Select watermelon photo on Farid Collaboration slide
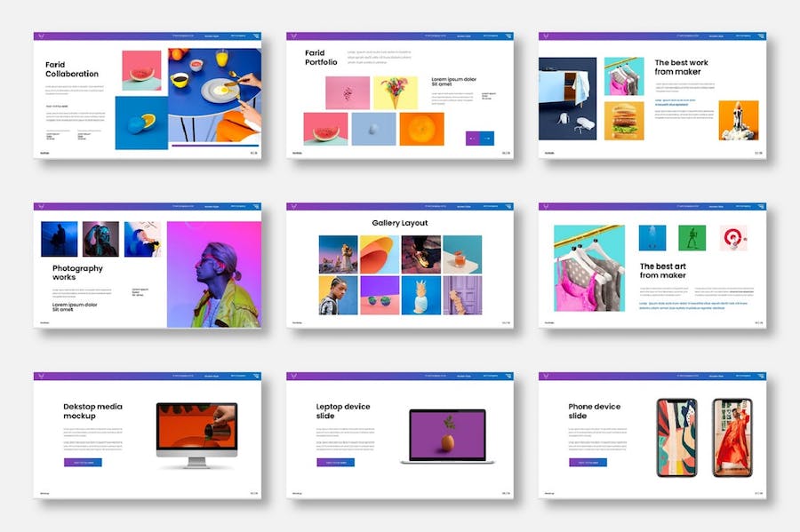Viewport: 800px width, 532px height. point(141,71)
